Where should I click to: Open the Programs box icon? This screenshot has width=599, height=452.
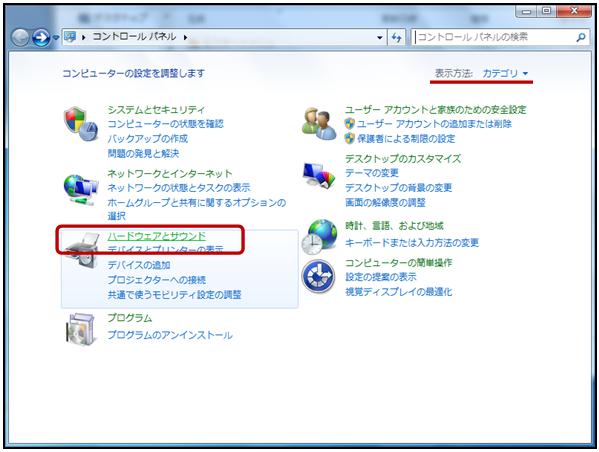80,329
